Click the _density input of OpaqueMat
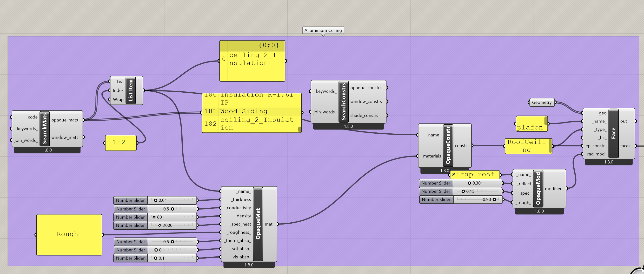The width and height of the screenshot is (644, 274). pyautogui.click(x=243, y=216)
